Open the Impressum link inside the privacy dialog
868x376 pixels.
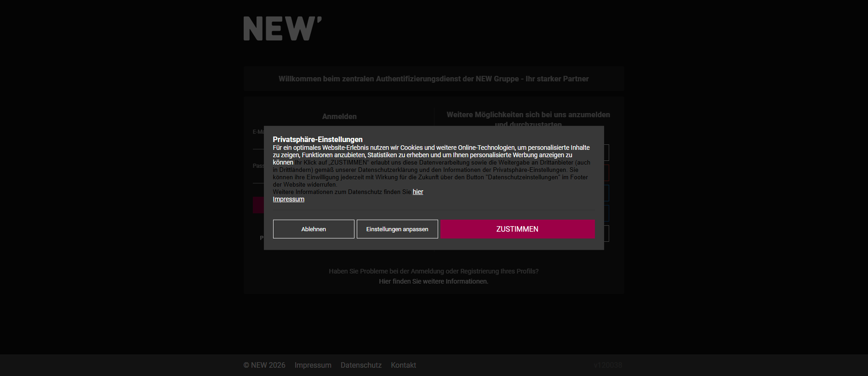289,199
